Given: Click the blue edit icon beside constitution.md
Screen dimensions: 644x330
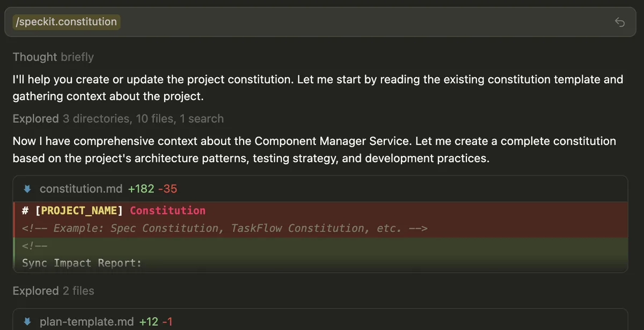Looking at the screenshot, I should (27, 188).
